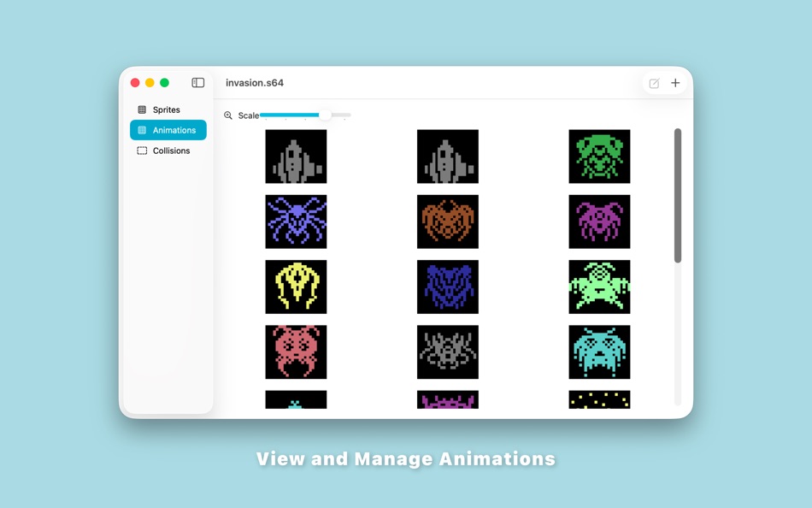Open the Sprites section
Image resolution: width=812 pixels, height=508 pixels.
click(168, 109)
